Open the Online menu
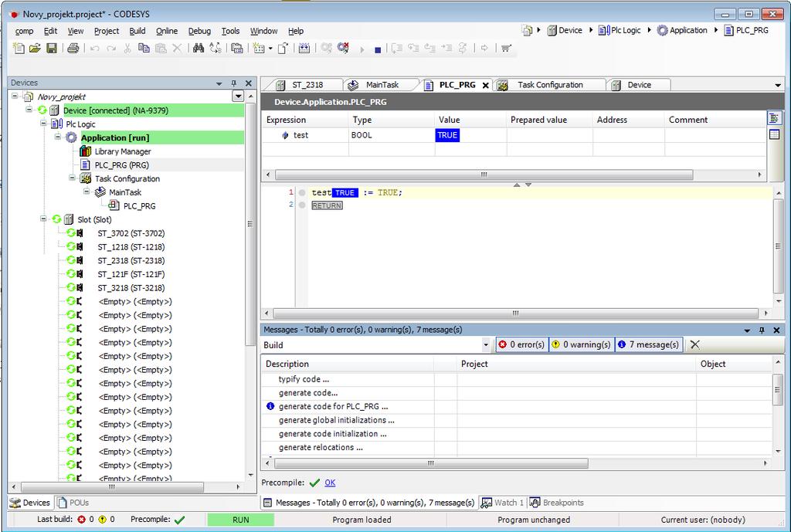This screenshot has width=791, height=532. click(167, 31)
